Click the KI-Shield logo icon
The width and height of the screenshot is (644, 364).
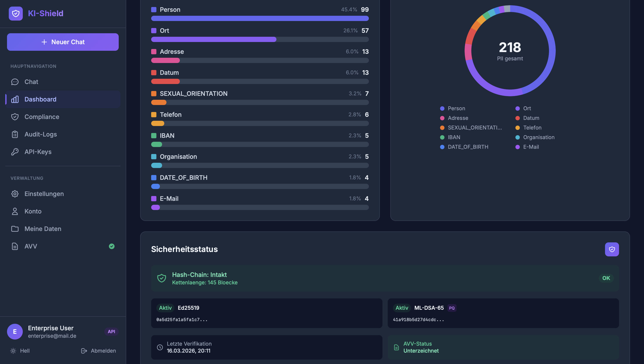tap(16, 13)
